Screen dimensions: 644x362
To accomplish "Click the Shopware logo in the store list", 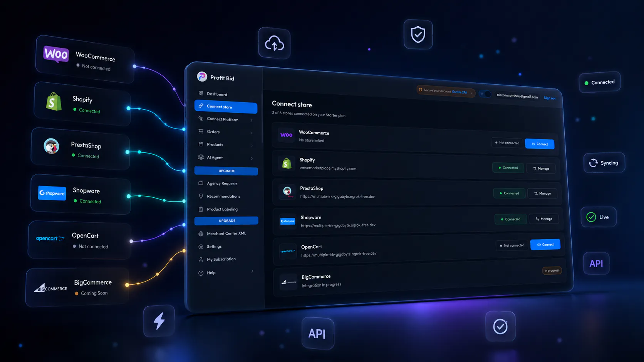I will (288, 221).
